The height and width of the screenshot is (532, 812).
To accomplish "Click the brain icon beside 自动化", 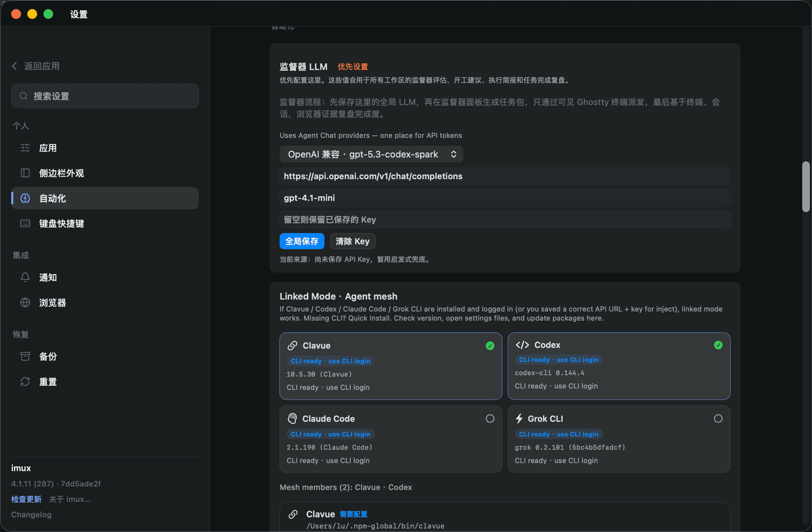I will tap(25, 198).
